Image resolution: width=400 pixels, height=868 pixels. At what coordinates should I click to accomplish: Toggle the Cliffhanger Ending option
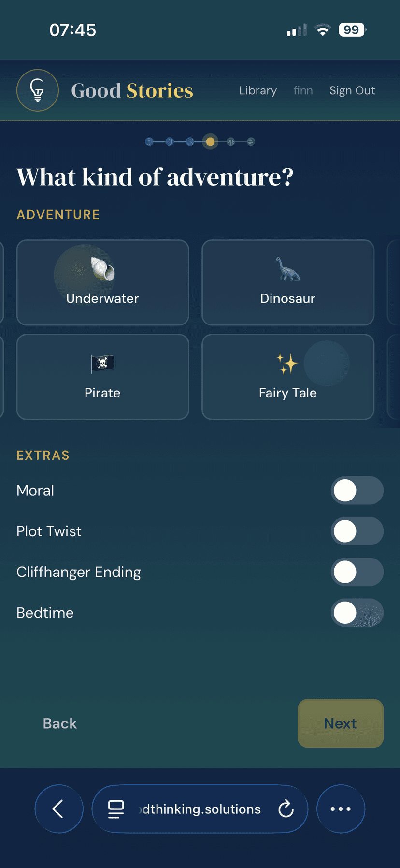click(357, 572)
